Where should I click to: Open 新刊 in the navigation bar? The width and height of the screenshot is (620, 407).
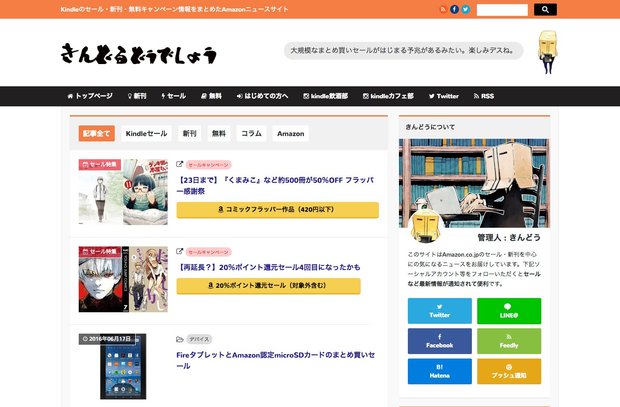[x=137, y=96]
